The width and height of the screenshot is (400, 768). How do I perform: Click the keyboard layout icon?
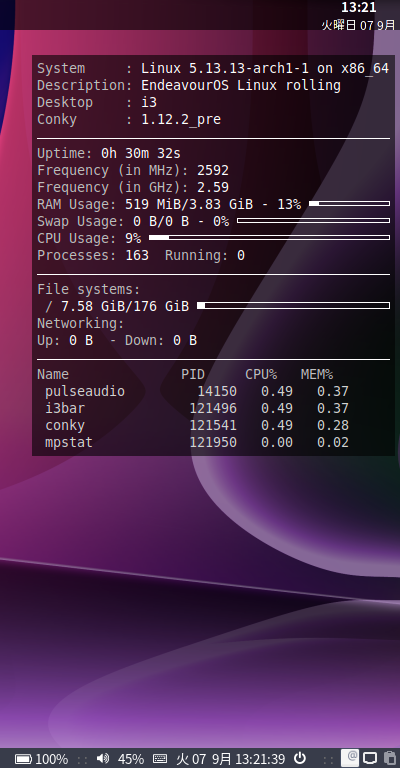[160, 759]
